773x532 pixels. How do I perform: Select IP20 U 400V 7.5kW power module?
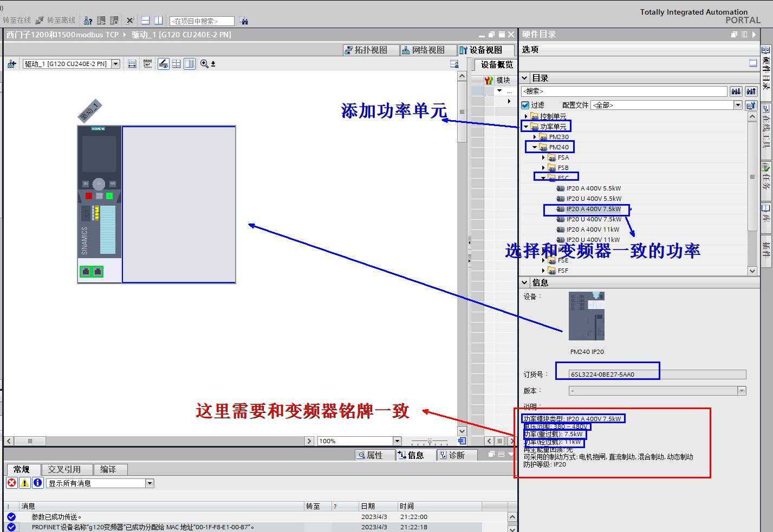tap(593, 219)
